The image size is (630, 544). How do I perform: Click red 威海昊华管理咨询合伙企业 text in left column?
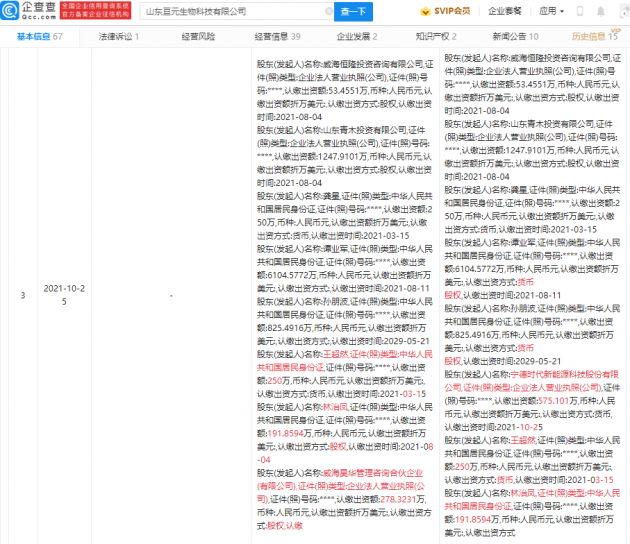pyautogui.click(x=373, y=473)
